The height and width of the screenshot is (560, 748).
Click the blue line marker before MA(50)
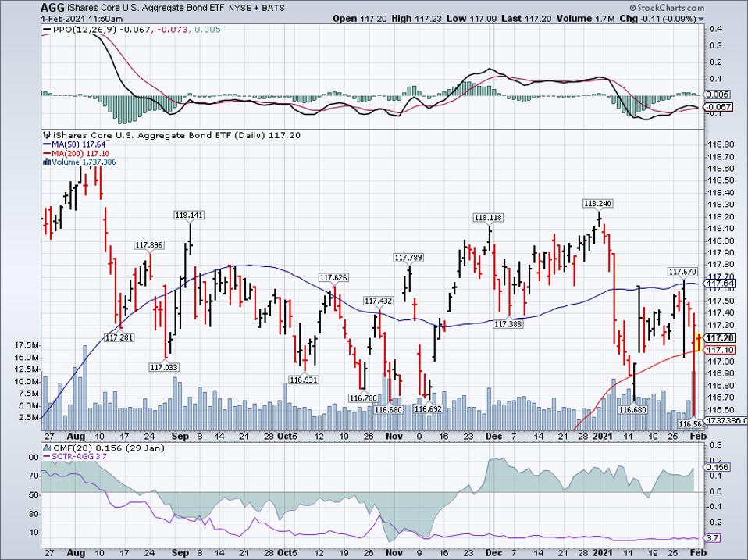pos(47,144)
